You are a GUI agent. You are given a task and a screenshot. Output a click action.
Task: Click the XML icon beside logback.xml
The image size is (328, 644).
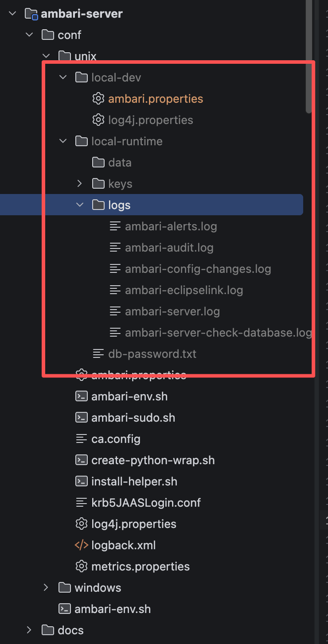[x=81, y=545]
